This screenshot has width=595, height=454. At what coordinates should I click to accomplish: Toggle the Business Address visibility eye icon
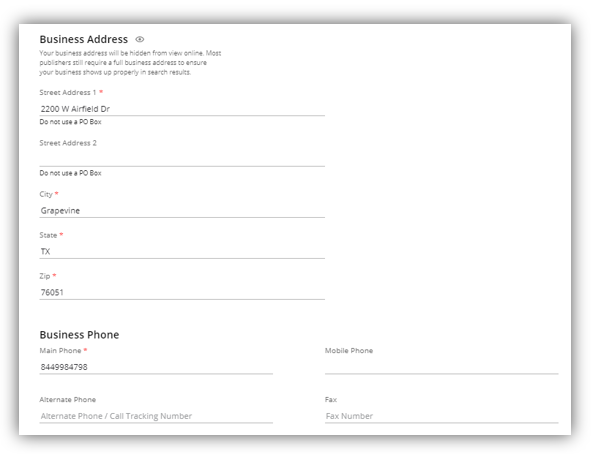click(x=140, y=39)
